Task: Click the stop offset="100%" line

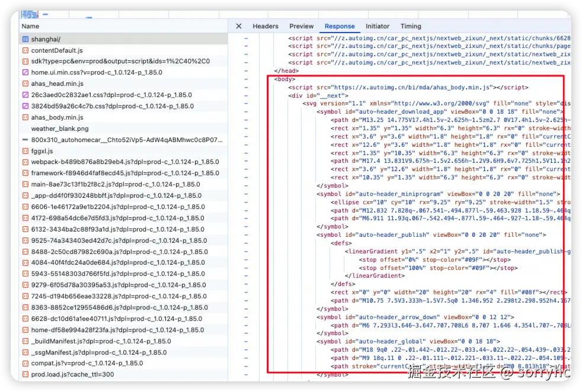Action: tap(439, 268)
